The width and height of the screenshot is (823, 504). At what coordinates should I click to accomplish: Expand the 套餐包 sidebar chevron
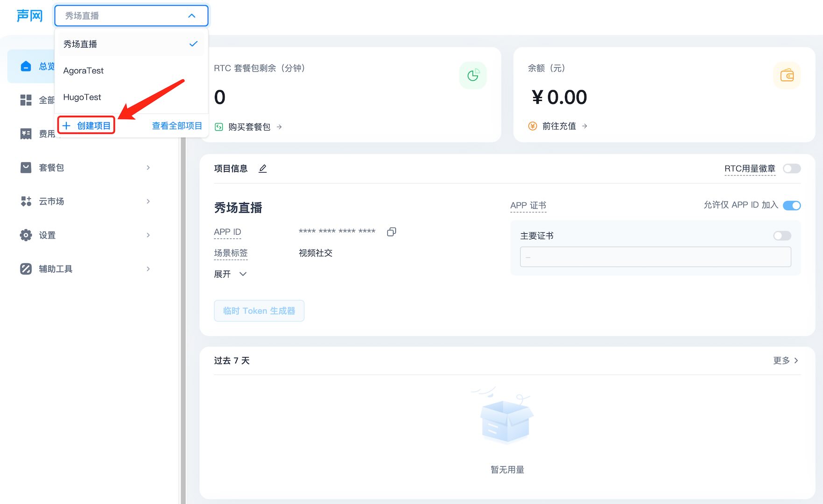coord(148,168)
